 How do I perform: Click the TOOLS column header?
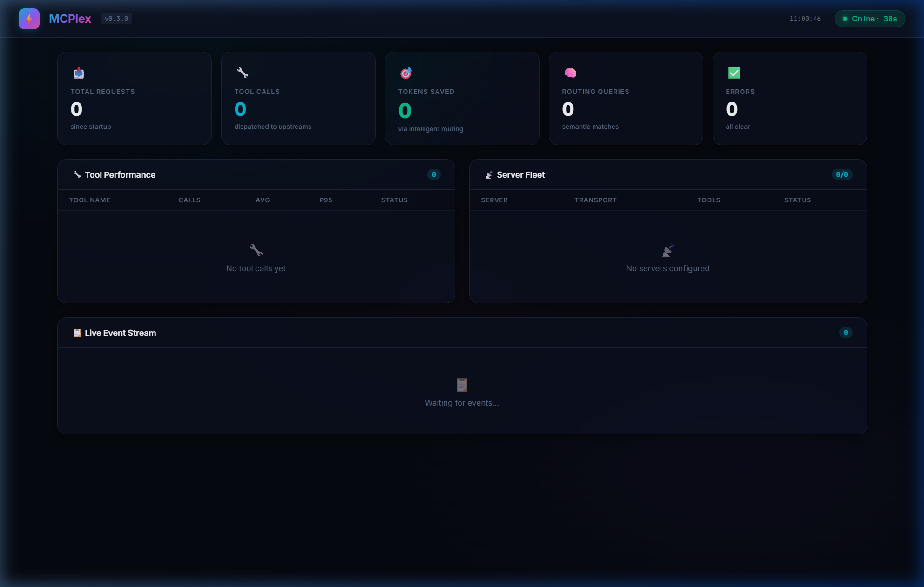pos(709,200)
